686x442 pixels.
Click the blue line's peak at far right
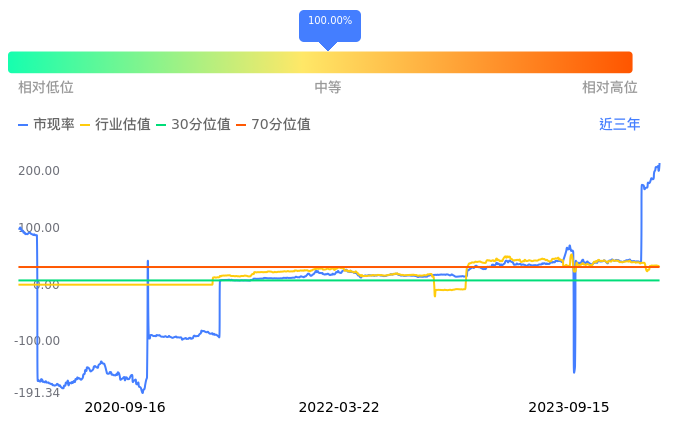(658, 165)
